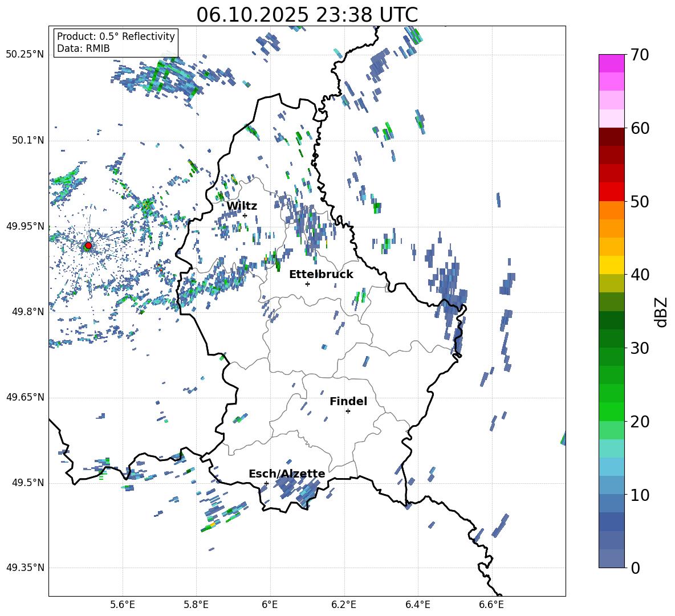Image resolution: width=675 pixels, height=616 pixels.
Task: Click the Esch/Alzette station cross marker
Action: point(266,483)
